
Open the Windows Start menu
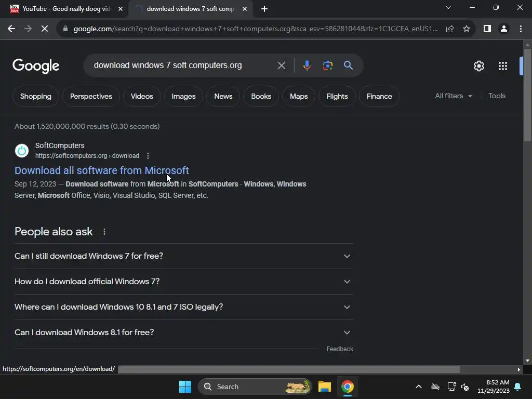point(185,387)
